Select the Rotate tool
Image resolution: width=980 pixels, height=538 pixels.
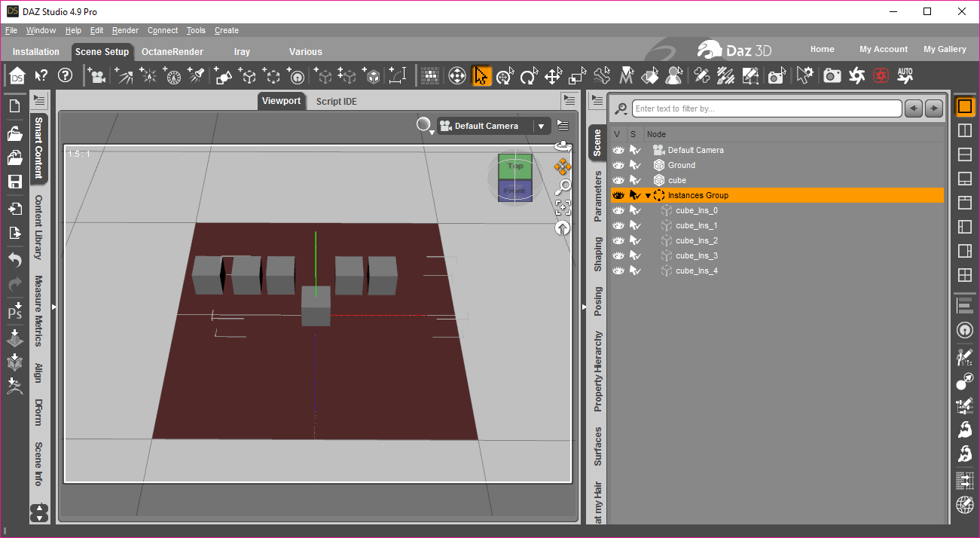(x=529, y=75)
